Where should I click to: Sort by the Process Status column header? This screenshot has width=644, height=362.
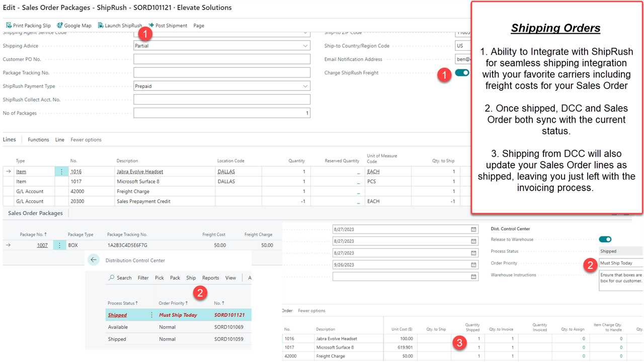[124, 303]
